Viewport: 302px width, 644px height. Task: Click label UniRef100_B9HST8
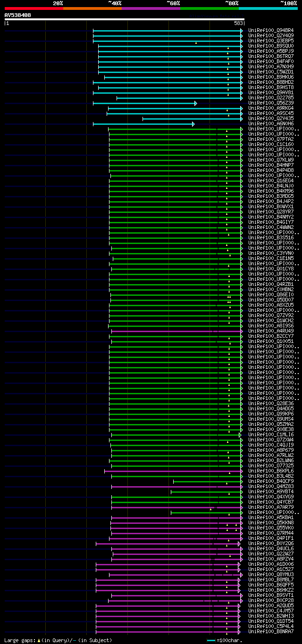[x=271, y=88]
